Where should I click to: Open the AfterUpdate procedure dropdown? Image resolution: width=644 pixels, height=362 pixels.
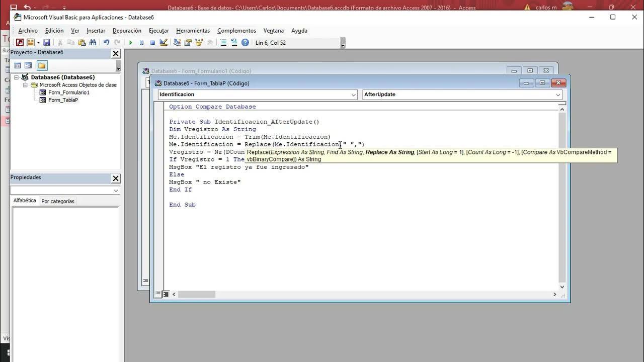pyautogui.click(x=558, y=95)
